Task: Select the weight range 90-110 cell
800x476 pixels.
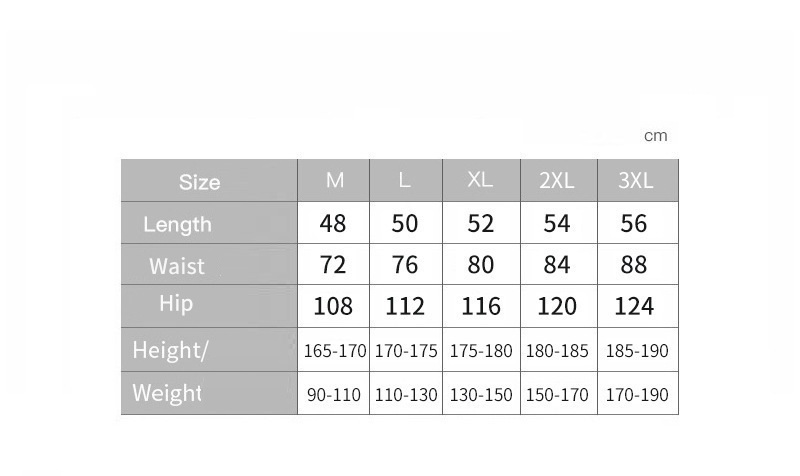Action: (x=334, y=395)
